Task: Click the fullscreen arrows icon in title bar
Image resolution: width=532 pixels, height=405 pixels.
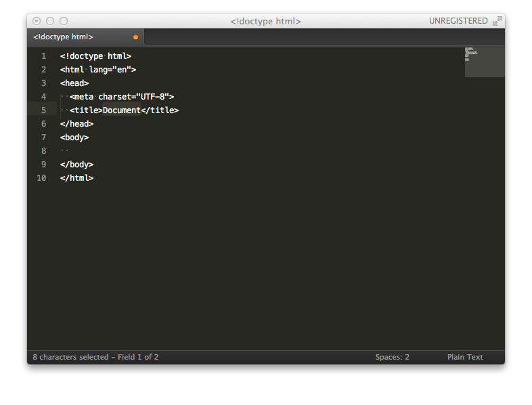Action: point(497,21)
